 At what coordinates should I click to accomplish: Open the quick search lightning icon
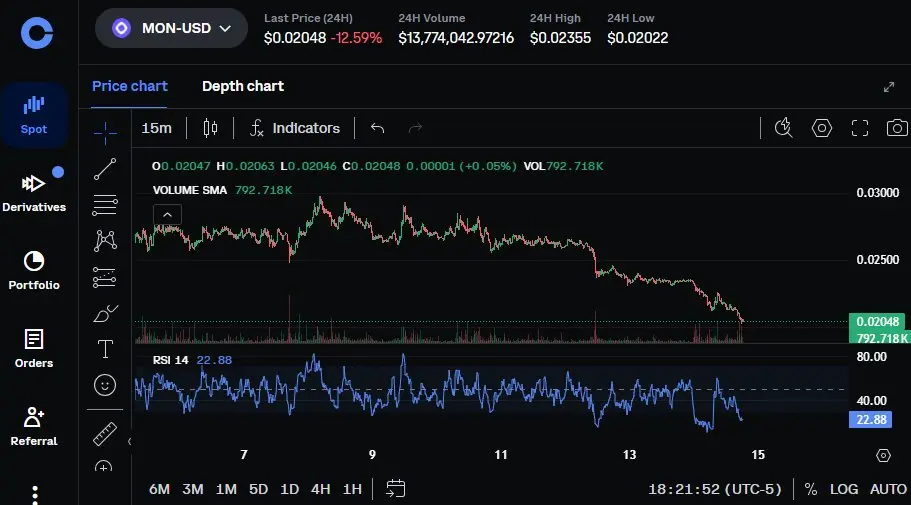click(783, 128)
